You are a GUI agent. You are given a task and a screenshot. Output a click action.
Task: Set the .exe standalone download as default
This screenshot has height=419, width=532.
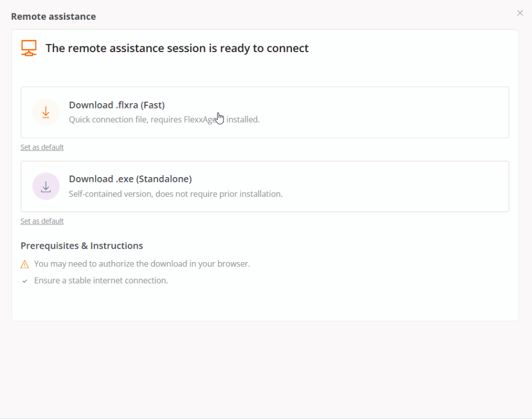point(42,221)
